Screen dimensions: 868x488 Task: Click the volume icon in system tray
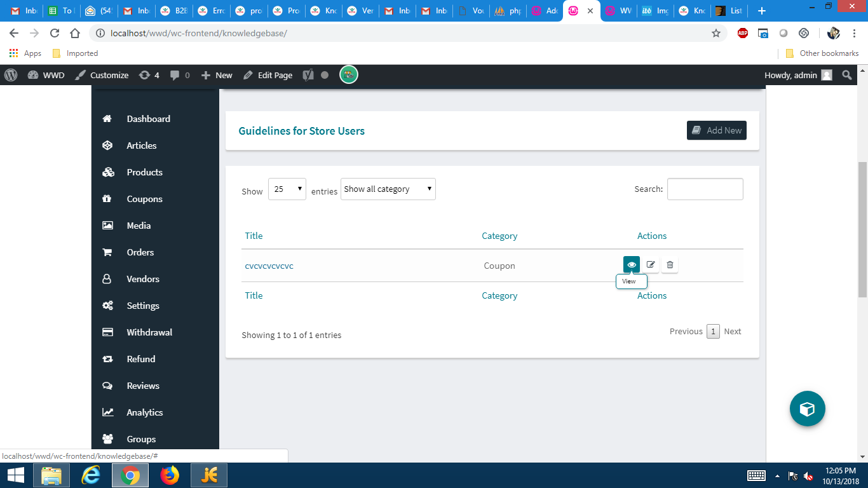coord(808,476)
